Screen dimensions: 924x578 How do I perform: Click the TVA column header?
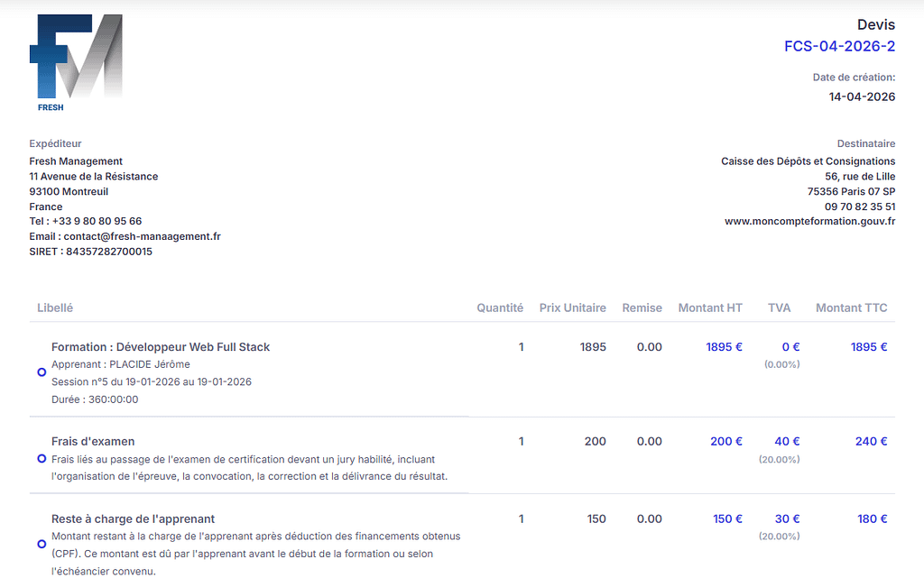tap(779, 307)
